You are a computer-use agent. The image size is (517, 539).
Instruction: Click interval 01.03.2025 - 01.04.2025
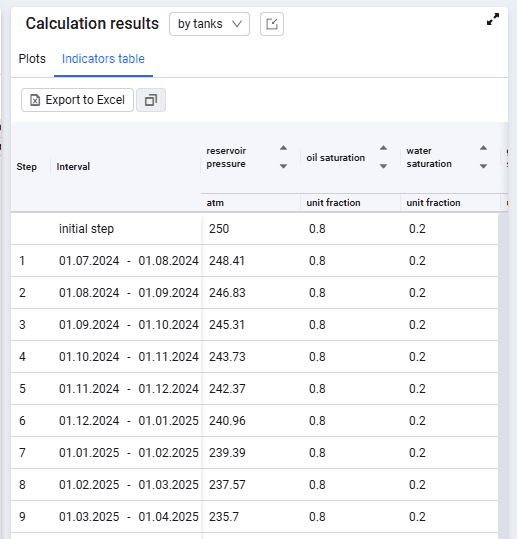pos(129,516)
